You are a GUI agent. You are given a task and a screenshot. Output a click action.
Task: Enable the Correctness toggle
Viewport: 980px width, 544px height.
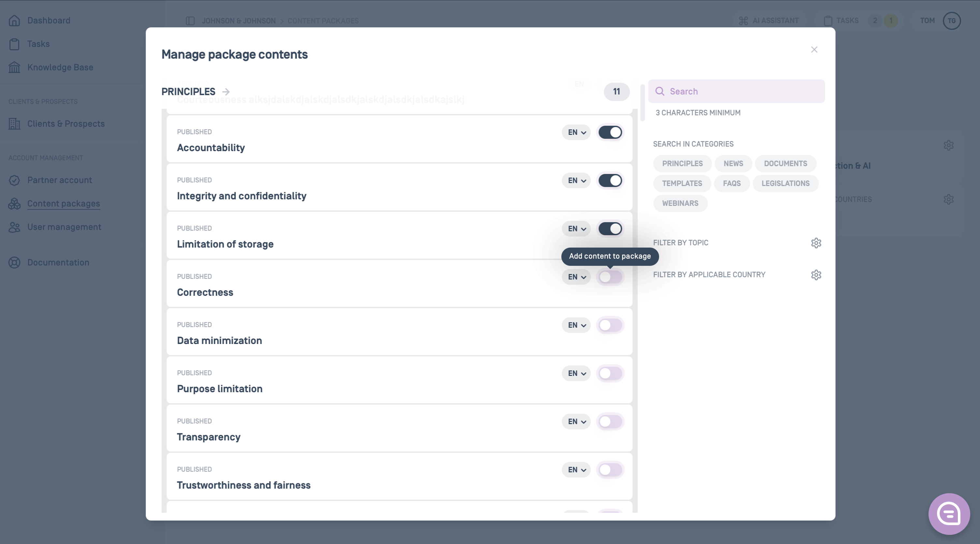(x=610, y=277)
